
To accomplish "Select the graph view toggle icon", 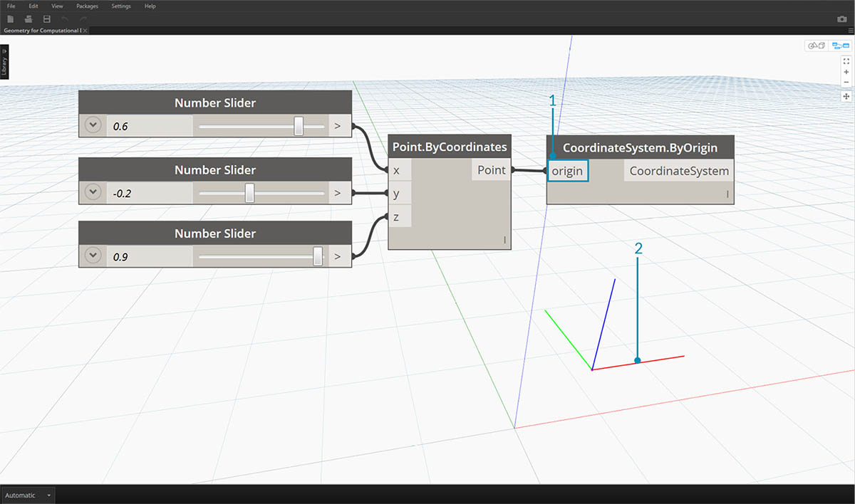I will pos(840,46).
